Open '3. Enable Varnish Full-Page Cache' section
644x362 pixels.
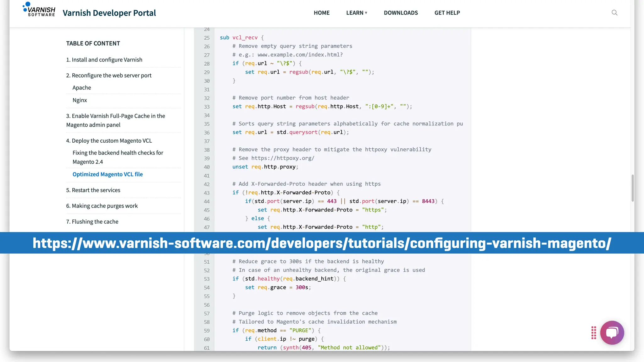(115, 120)
